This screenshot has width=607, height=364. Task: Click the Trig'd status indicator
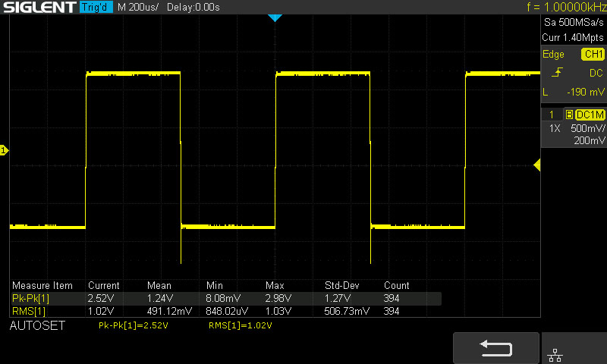click(96, 8)
